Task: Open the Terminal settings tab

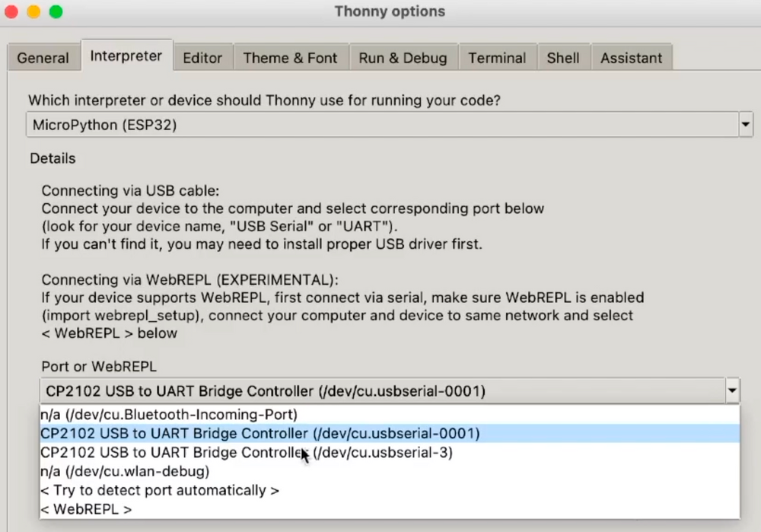Action: click(497, 57)
